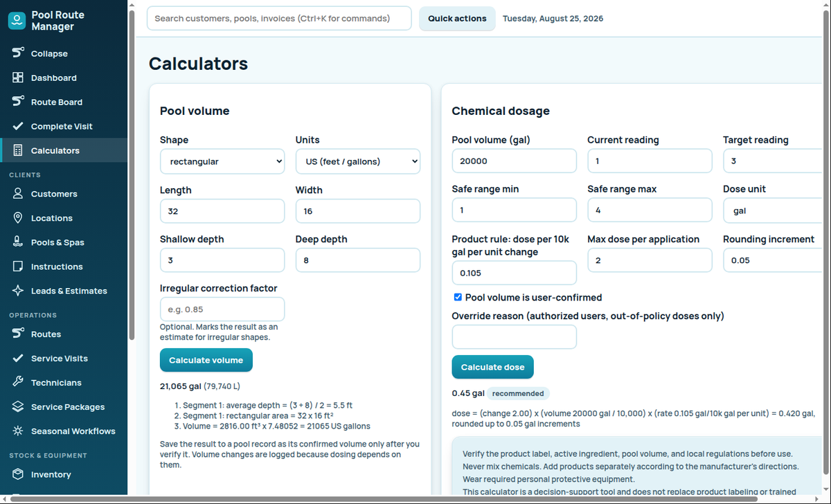Click the Instructions note icon

tap(18, 267)
